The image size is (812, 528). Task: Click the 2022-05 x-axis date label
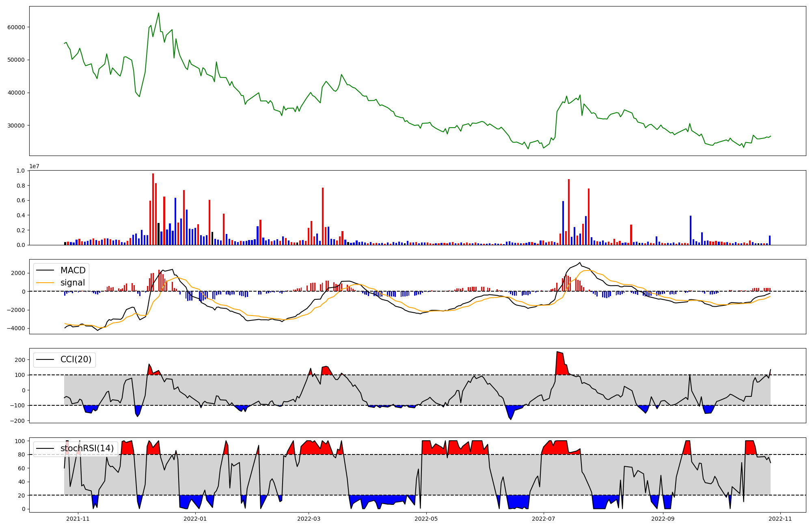426,519
